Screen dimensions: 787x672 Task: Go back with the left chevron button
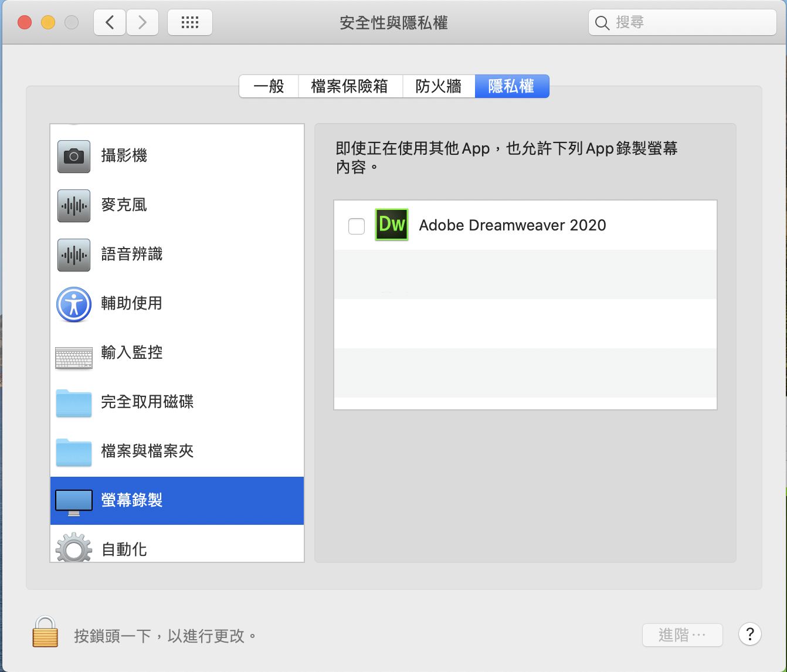pos(110,23)
